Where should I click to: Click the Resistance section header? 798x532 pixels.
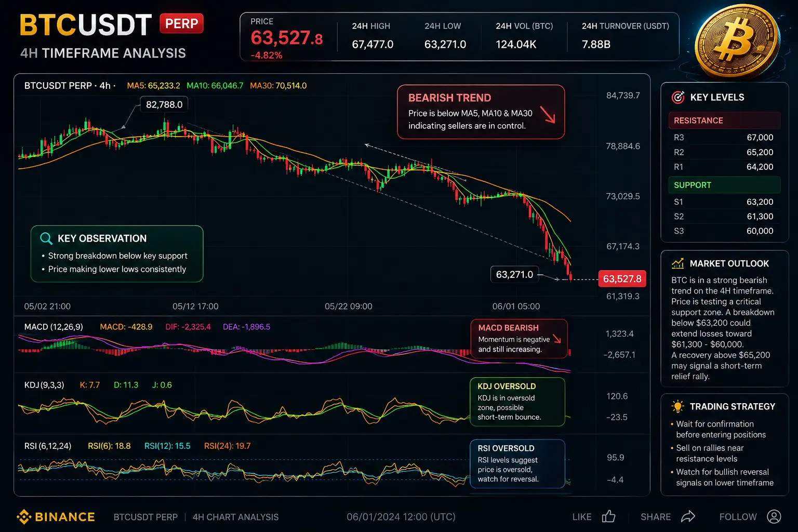tap(724, 121)
